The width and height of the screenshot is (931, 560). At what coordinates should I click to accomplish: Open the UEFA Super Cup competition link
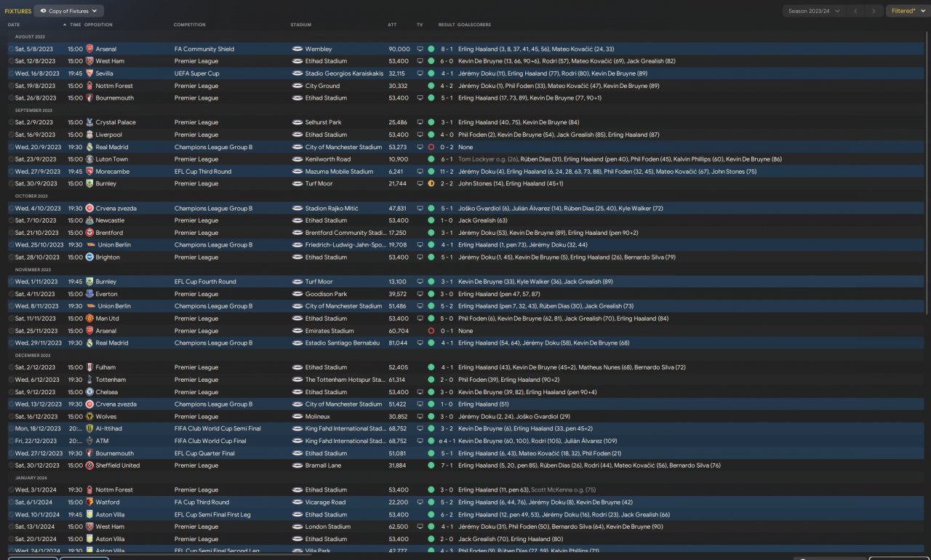click(197, 73)
